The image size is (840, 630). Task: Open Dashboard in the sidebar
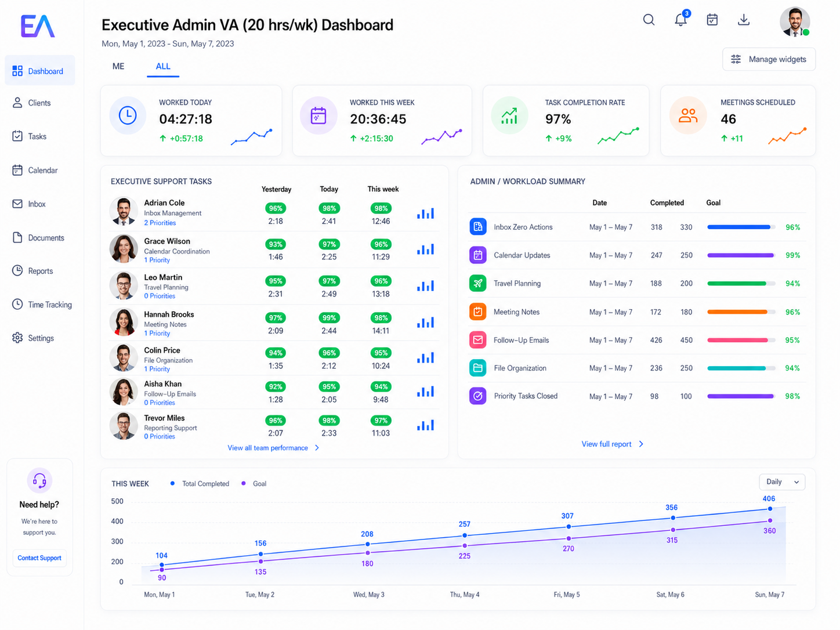[40, 71]
